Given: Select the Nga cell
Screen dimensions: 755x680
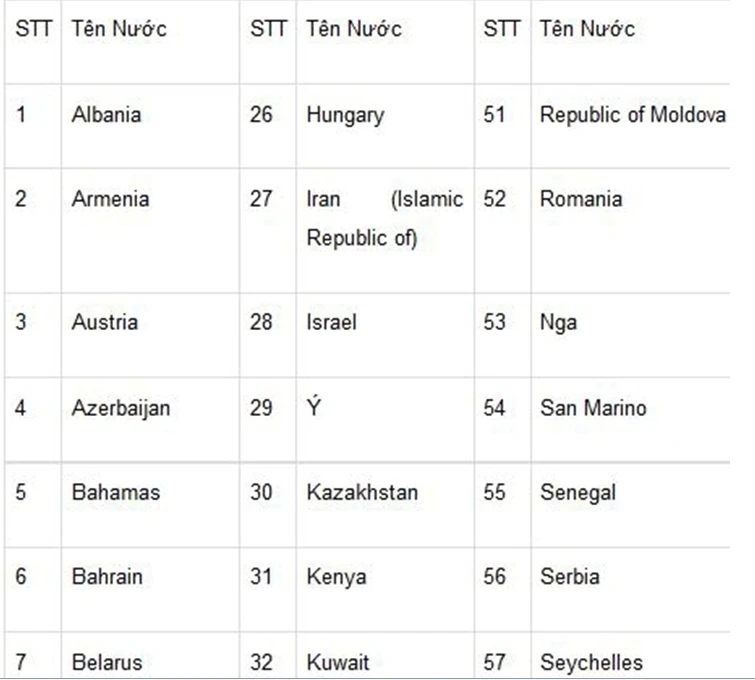Looking at the screenshot, I should coord(558,322).
